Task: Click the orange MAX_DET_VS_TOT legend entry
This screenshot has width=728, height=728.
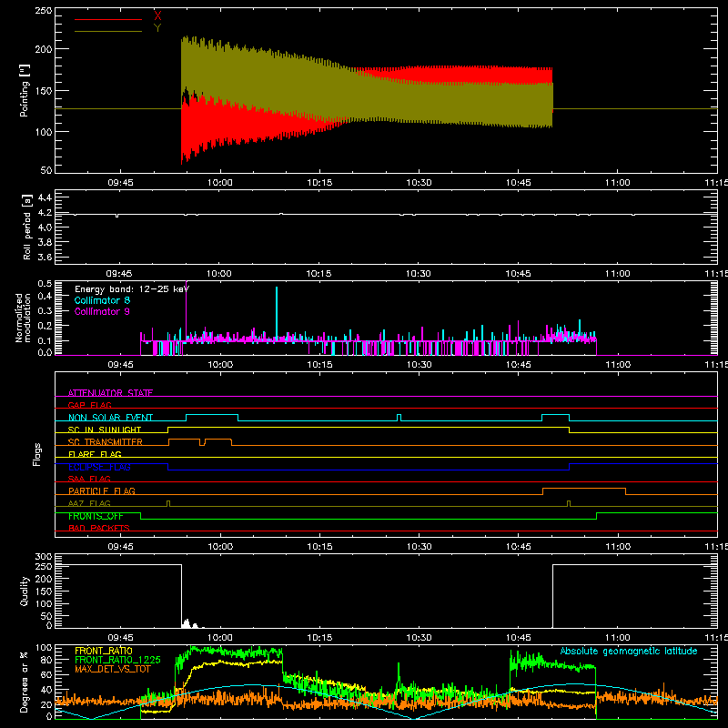Action: [x=113, y=669]
